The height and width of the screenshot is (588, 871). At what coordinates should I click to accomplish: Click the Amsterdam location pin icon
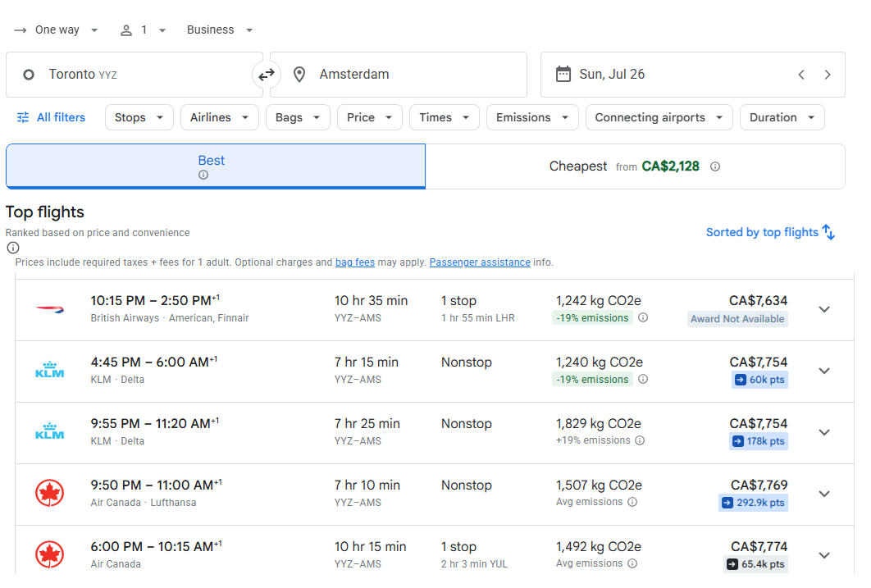pos(299,75)
